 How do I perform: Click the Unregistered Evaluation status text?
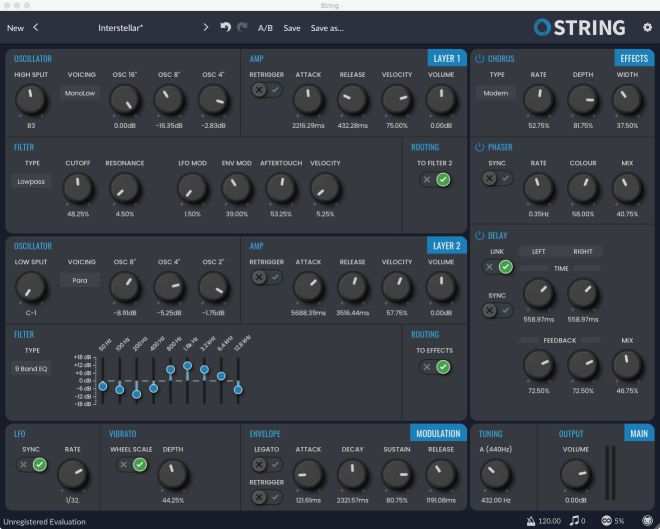tap(44, 522)
